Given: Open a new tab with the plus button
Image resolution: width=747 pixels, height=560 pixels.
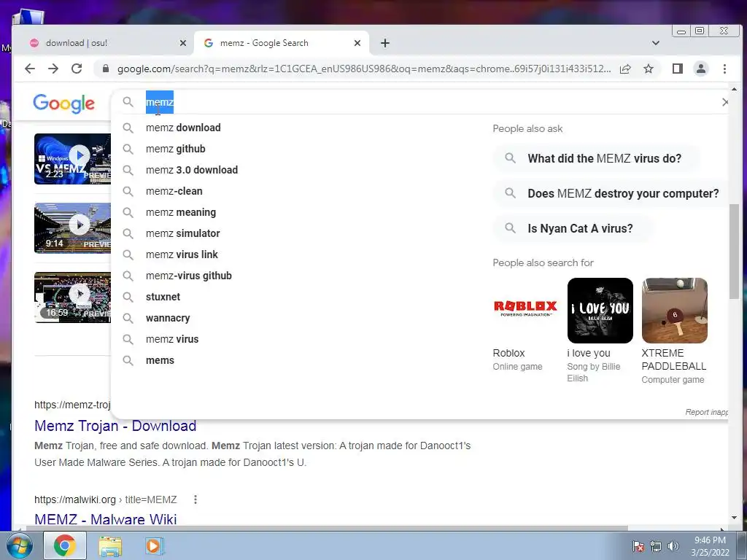Looking at the screenshot, I should tap(385, 43).
